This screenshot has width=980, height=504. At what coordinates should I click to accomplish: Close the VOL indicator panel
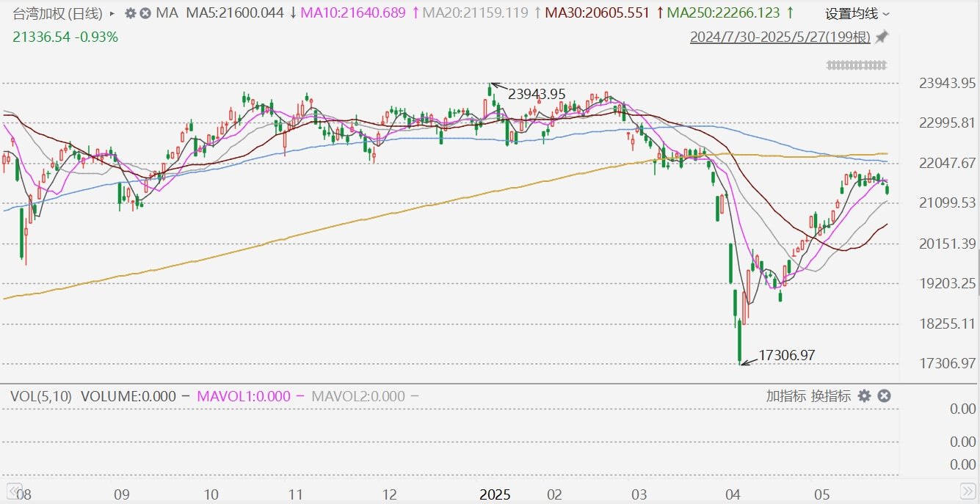[x=885, y=396]
